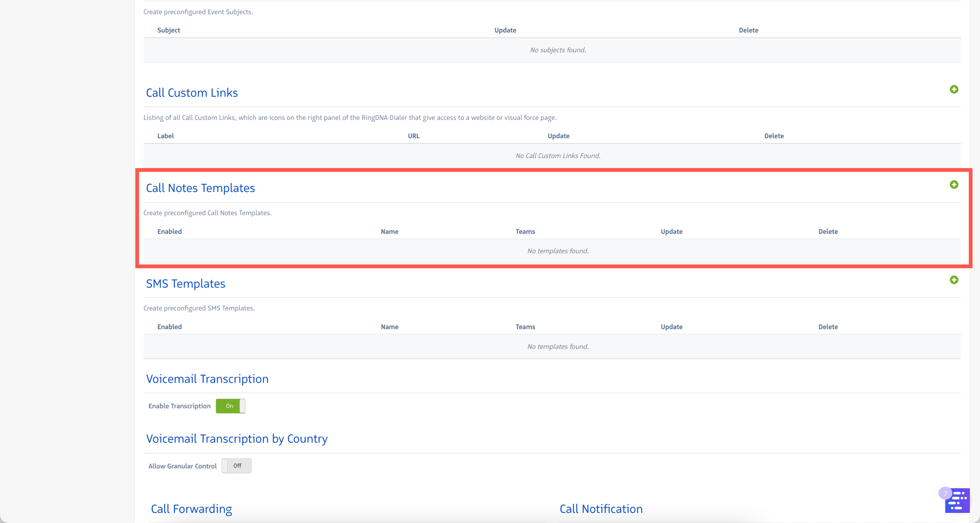This screenshot has width=980, height=523.
Task: Click Teams column in SMS Templates table
Action: point(525,327)
